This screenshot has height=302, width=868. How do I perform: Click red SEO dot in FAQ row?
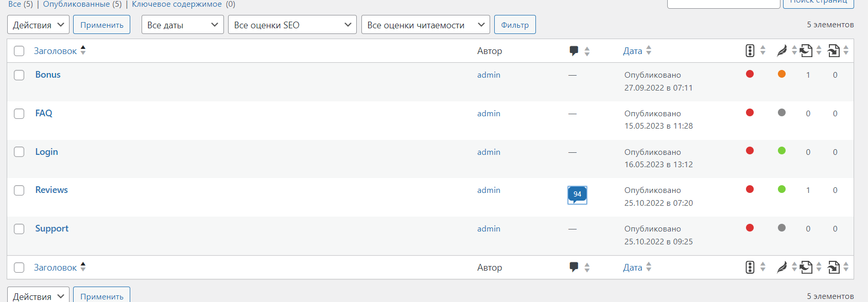click(x=750, y=113)
